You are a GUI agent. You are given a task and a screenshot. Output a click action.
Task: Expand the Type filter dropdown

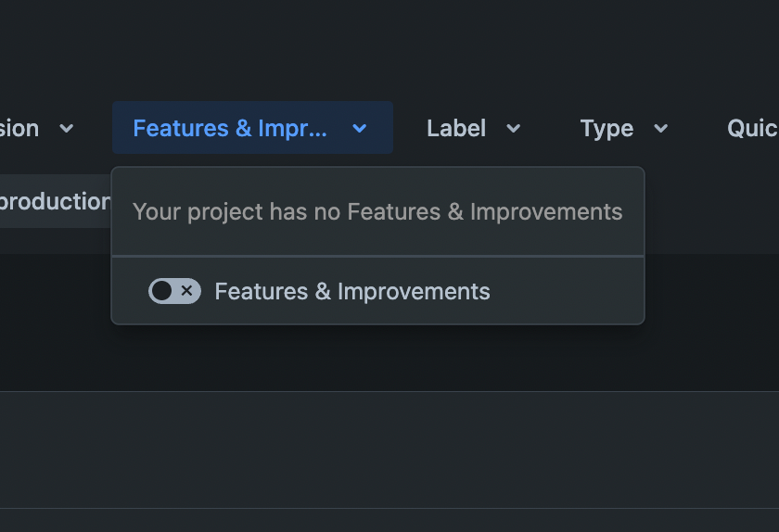623,129
